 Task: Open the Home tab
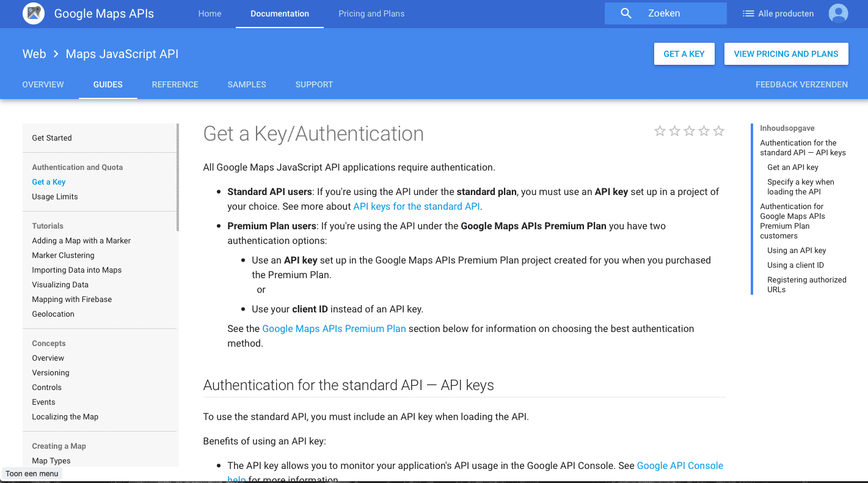point(210,13)
